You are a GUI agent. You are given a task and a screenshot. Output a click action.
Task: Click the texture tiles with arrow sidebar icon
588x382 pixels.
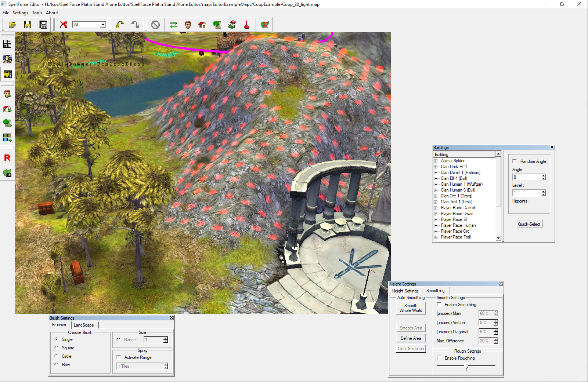pos(7,138)
